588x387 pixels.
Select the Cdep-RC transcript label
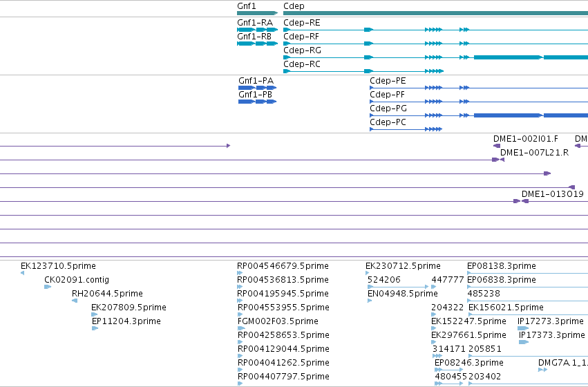(x=302, y=64)
